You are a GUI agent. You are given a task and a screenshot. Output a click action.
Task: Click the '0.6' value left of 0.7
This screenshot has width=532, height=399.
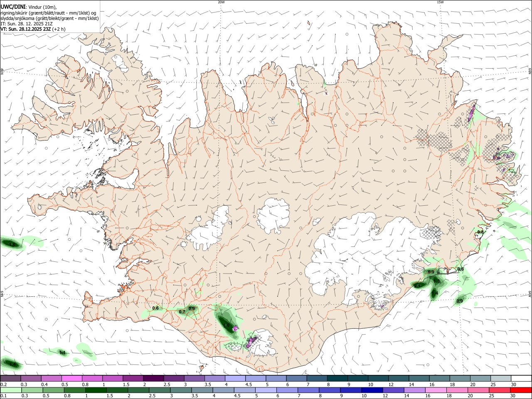point(155,308)
